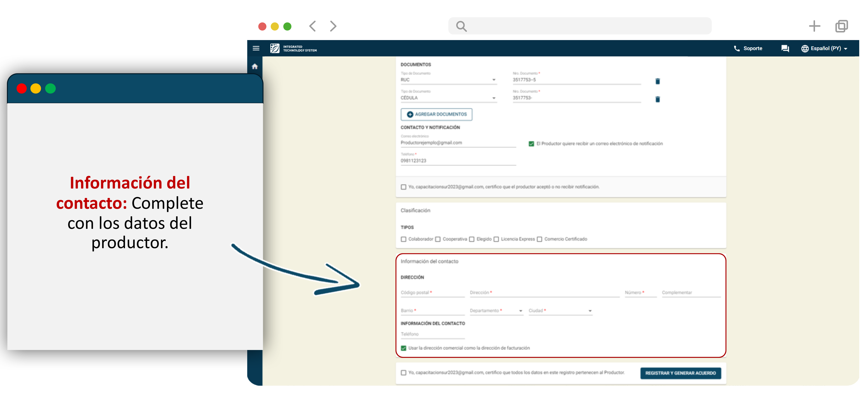Open the Español (PY) language selector
The width and height of the screenshot is (868, 394).
[x=824, y=48]
